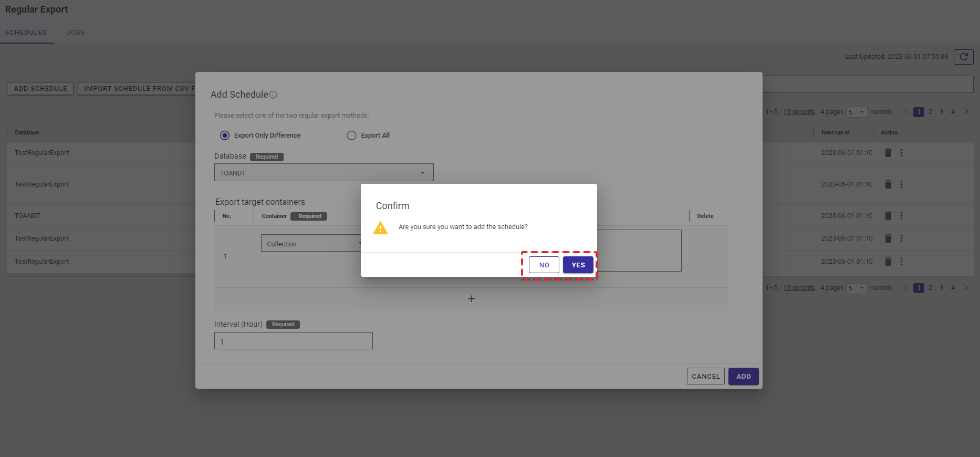
Task: Click the trash icon in the third schedule row
Action: pos(888,216)
